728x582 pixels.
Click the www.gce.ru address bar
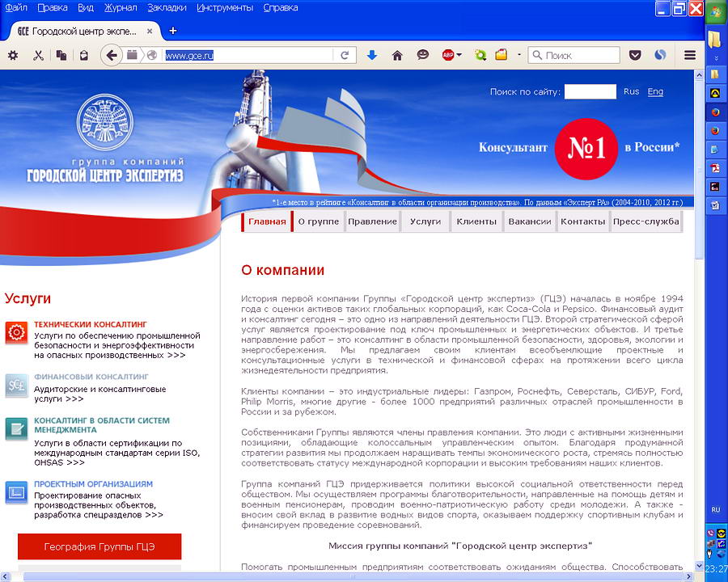tap(248, 56)
